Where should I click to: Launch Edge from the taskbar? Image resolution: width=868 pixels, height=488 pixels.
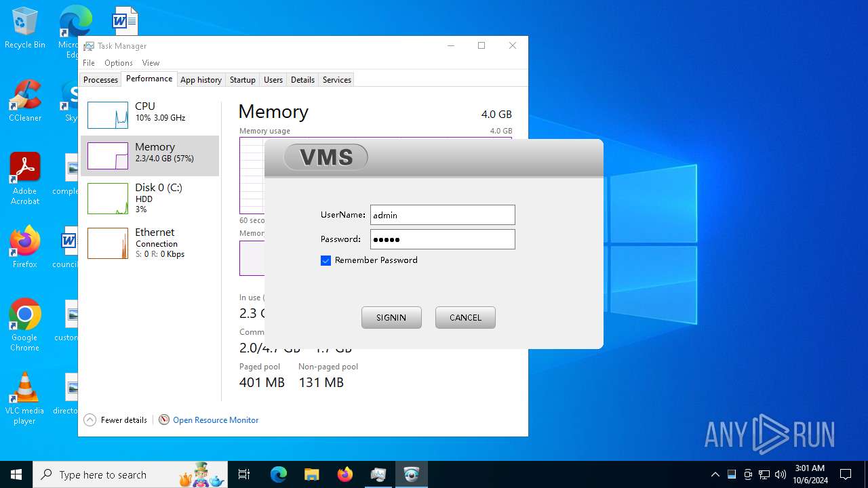pos(279,474)
